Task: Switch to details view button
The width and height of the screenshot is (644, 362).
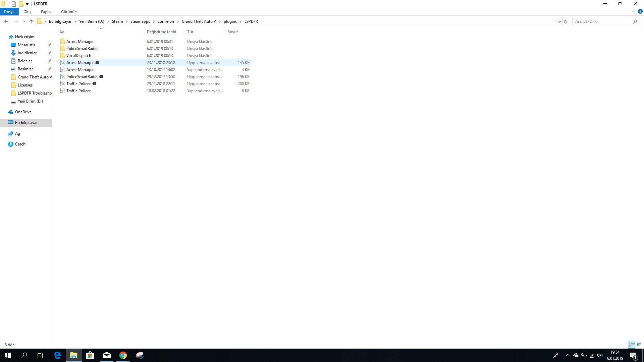Action: point(632,345)
